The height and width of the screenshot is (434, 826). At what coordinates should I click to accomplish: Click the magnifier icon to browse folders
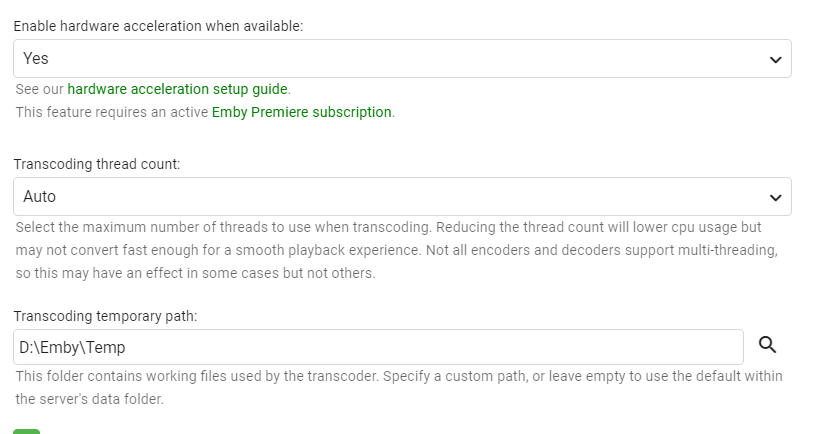click(x=767, y=345)
